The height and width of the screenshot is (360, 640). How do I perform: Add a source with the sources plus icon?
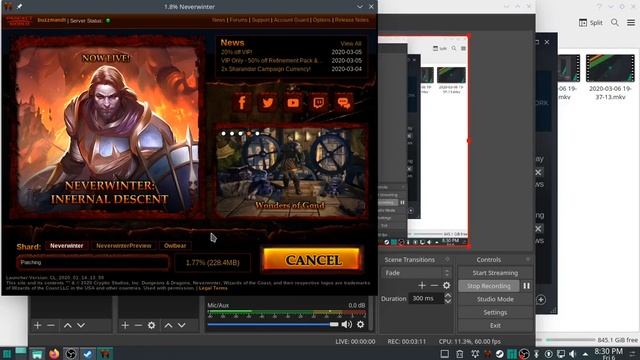(125, 325)
